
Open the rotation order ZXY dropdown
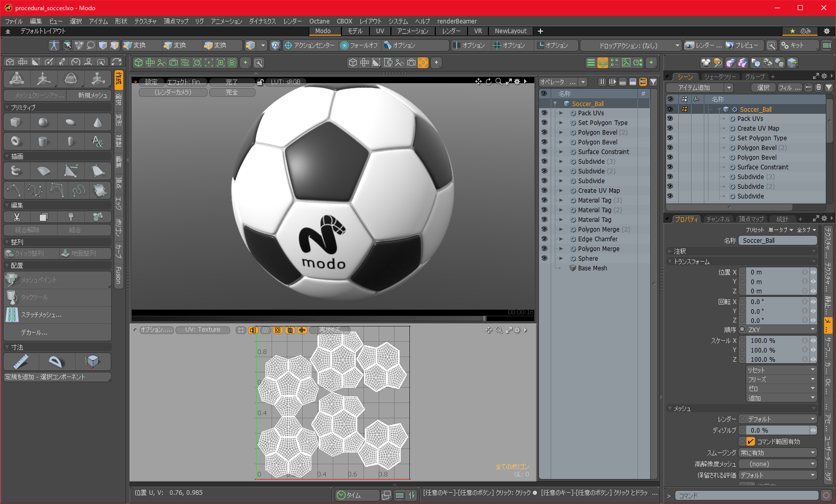coord(781,330)
